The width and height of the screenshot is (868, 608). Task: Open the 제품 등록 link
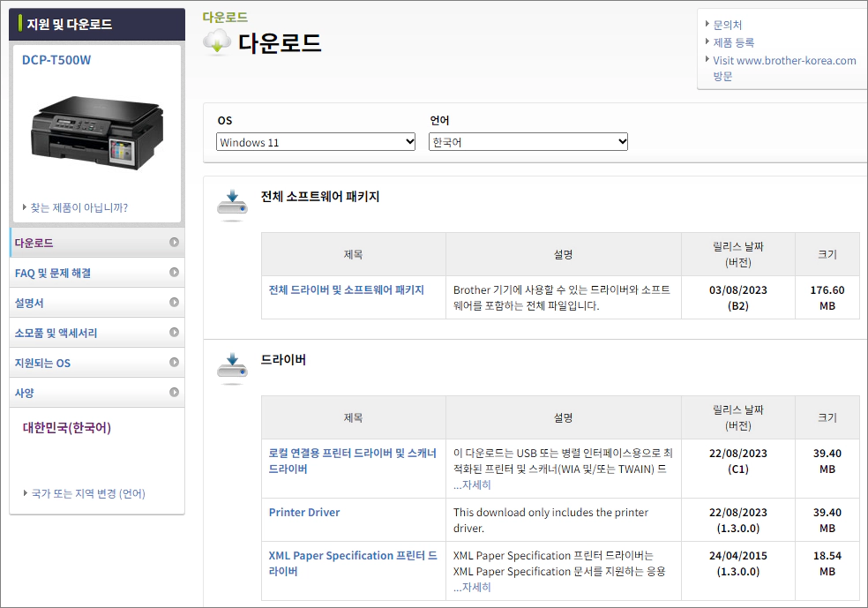(733, 42)
